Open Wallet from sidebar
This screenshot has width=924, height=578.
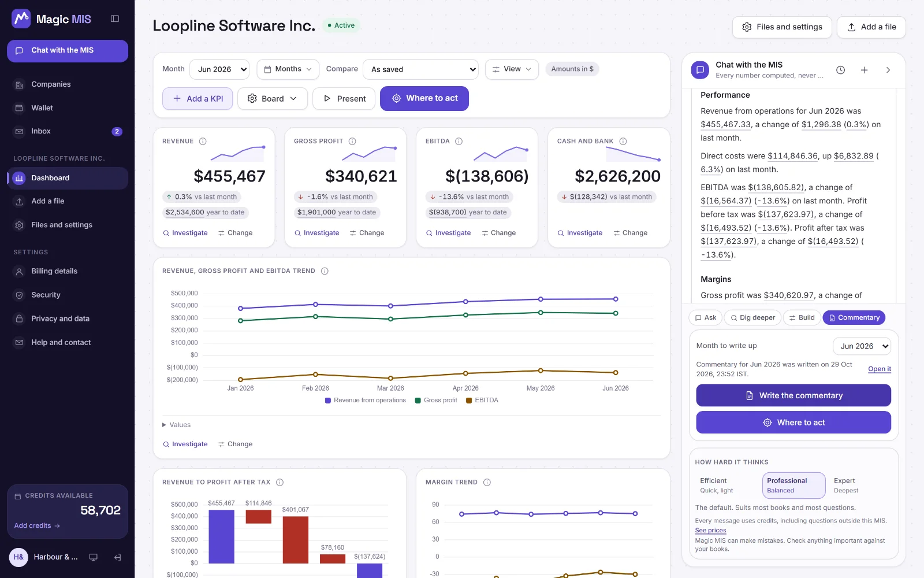tap(68, 108)
